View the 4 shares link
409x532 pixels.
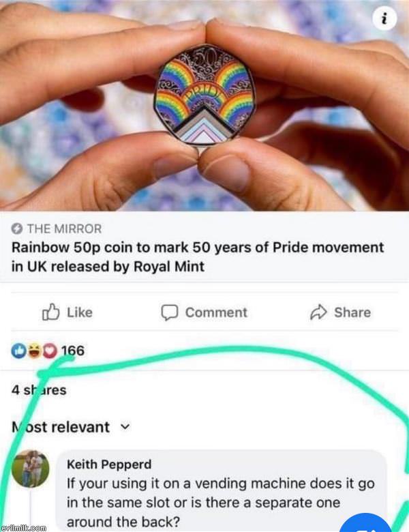[39, 390]
